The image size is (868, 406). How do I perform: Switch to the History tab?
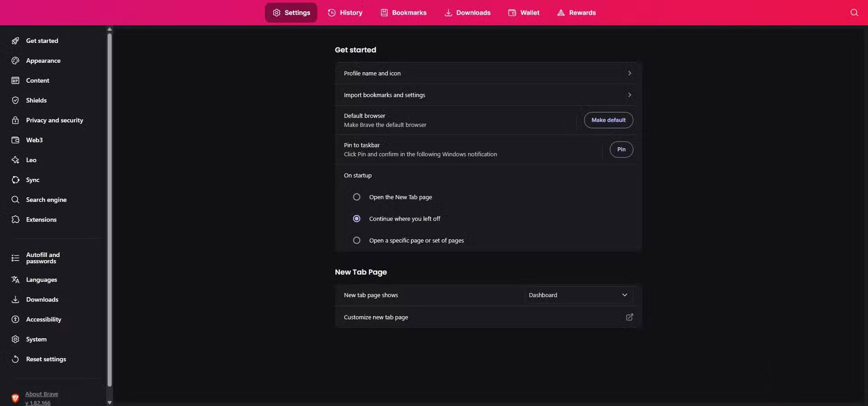click(345, 13)
